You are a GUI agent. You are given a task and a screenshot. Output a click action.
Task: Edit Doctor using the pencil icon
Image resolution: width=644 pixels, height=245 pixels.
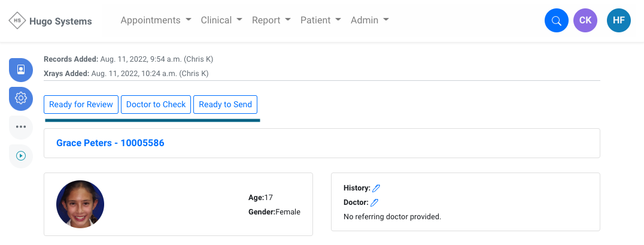tap(375, 202)
